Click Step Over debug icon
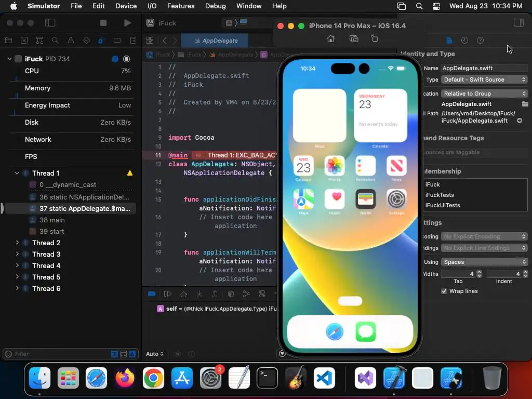 tap(183, 294)
